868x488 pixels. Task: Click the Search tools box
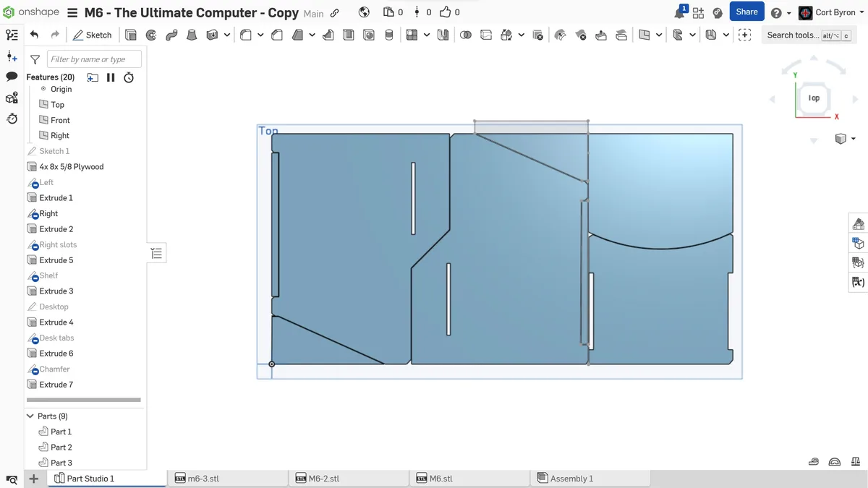coord(808,35)
